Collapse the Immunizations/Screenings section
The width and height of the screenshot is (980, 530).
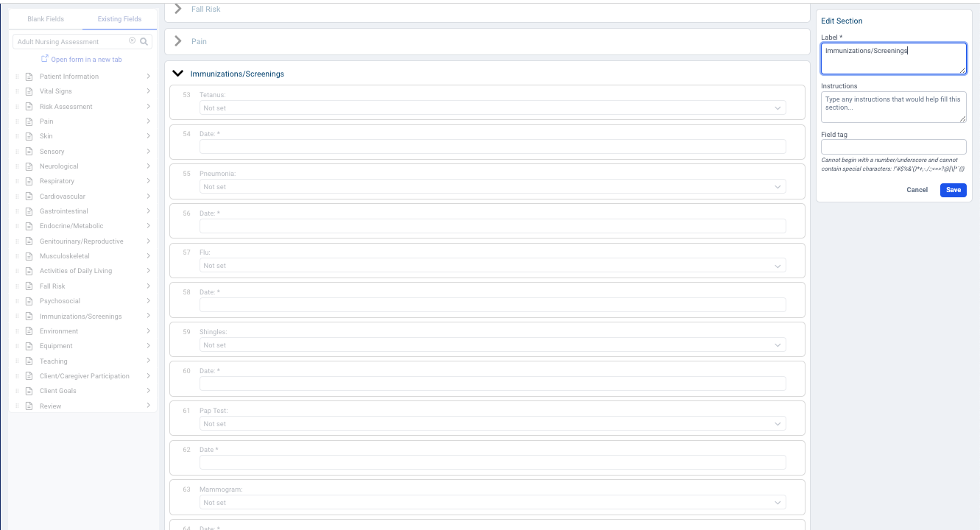point(177,74)
